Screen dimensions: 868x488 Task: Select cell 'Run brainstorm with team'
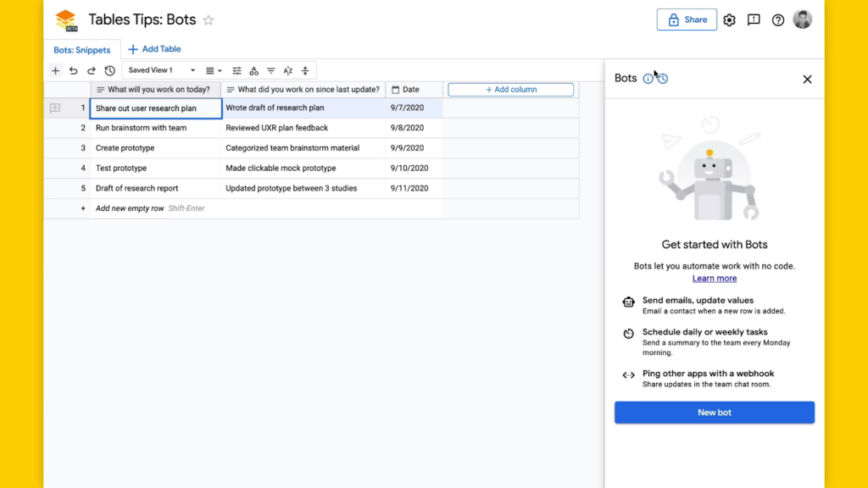pos(156,128)
